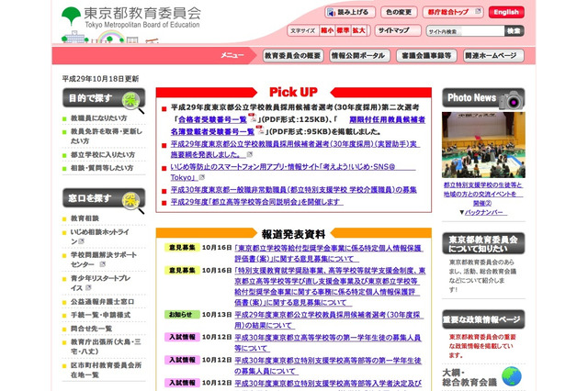Open いじめ相談ホットライン link
Viewport: 588px width, 391px height.
point(100,237)
